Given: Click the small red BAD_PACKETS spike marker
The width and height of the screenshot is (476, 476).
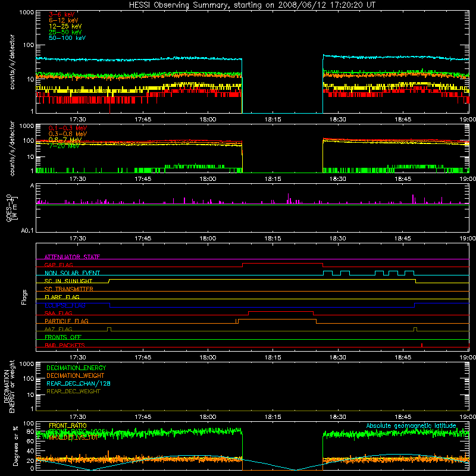Looking at the screenshot, I should click(422, 345).
